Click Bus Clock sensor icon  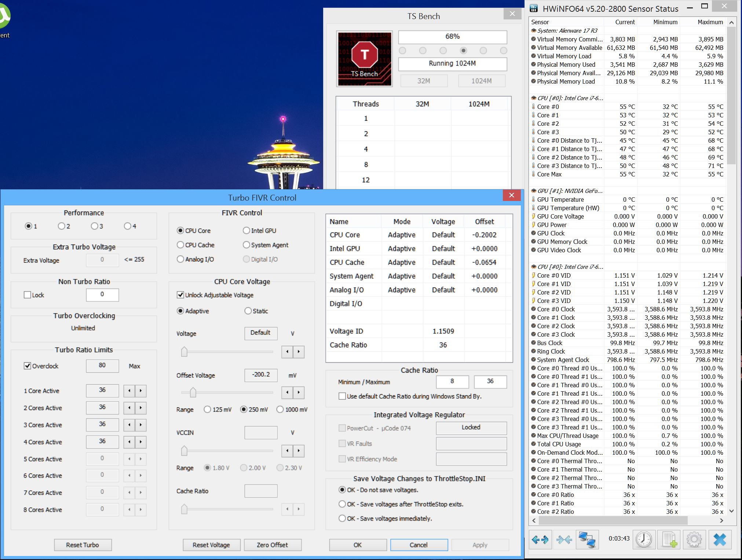click(534, 343)
